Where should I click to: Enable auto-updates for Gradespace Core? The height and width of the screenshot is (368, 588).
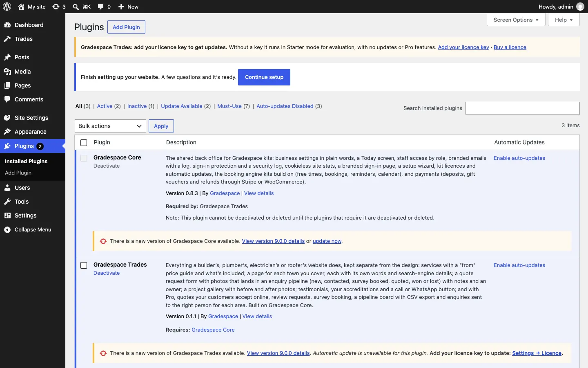pos(519,158)
